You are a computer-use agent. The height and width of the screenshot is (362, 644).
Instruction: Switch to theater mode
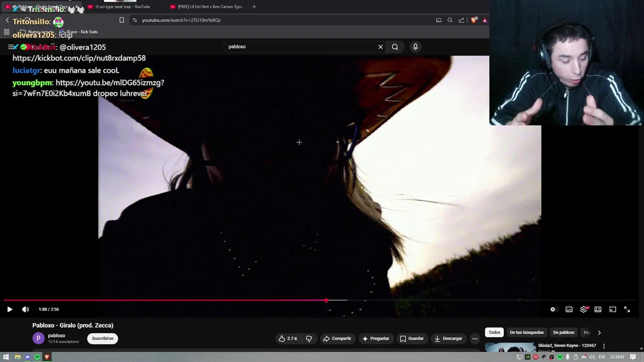pyautogui.click(x=598, y=309)
